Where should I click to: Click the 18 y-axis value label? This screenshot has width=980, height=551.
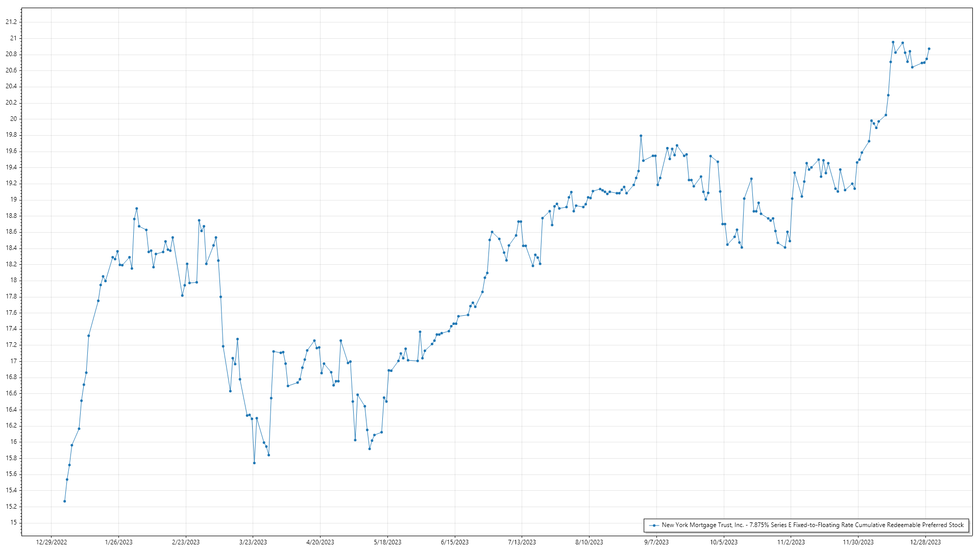click(13, 280)
